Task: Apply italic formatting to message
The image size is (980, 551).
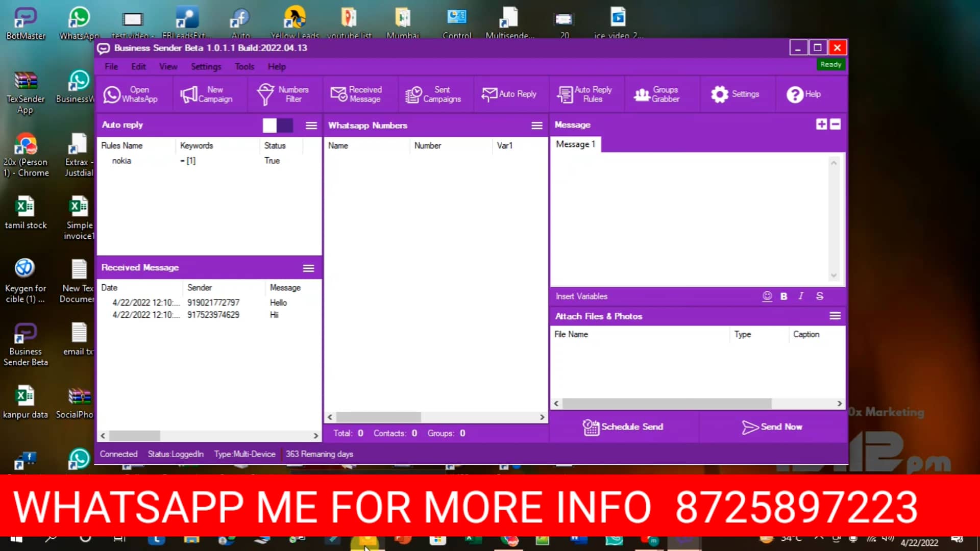Action: point(801,296)
